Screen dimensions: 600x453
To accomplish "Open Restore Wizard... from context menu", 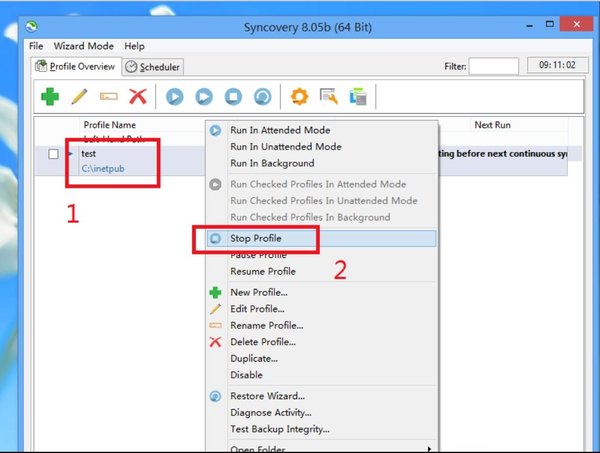I will click(x=321, y=396).
